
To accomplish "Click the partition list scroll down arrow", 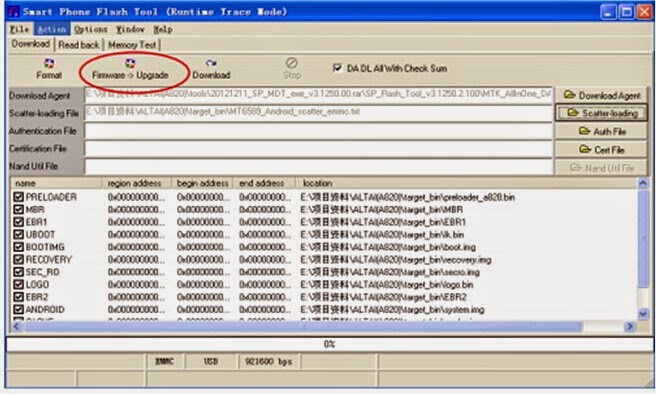I will tap(643, 314).
